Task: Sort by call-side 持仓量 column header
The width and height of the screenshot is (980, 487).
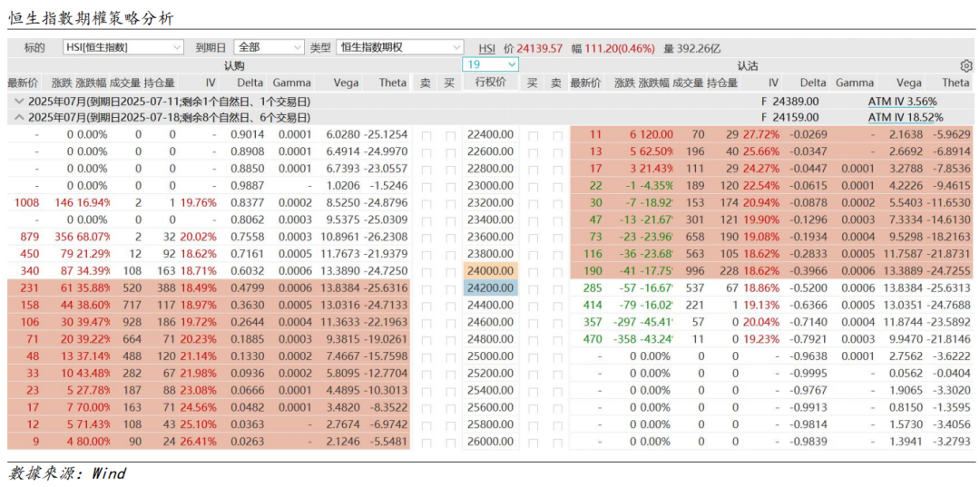Action: [x=160, y=83]
